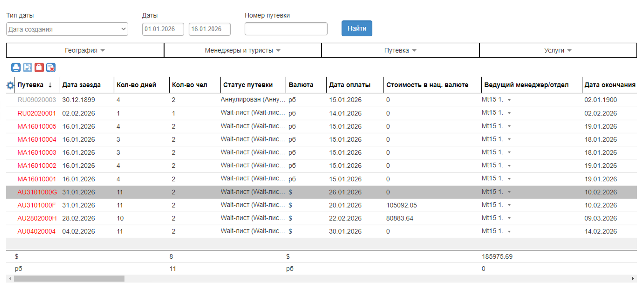Open the table column settings gear
Image resolution: width=644 pixels, height=288 pixels.
click(10, 85)
